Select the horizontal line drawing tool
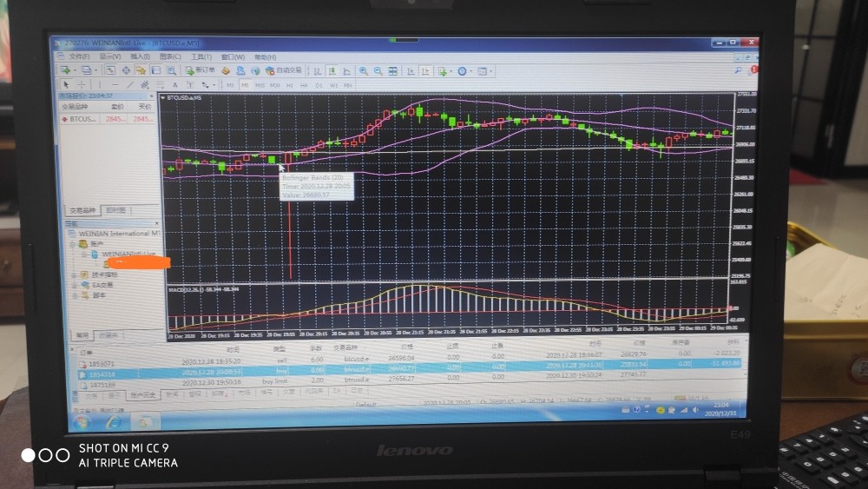The height and width of the screenshot is (489, 868). pos(115,84)
